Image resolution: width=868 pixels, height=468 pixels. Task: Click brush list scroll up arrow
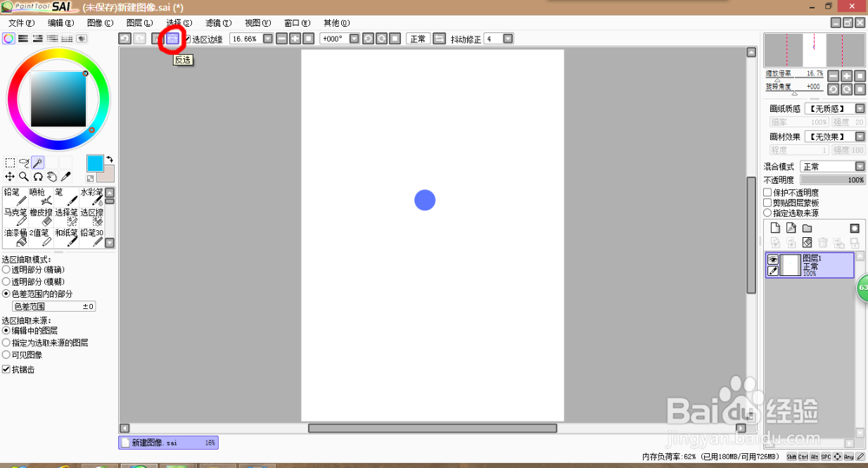109,192
